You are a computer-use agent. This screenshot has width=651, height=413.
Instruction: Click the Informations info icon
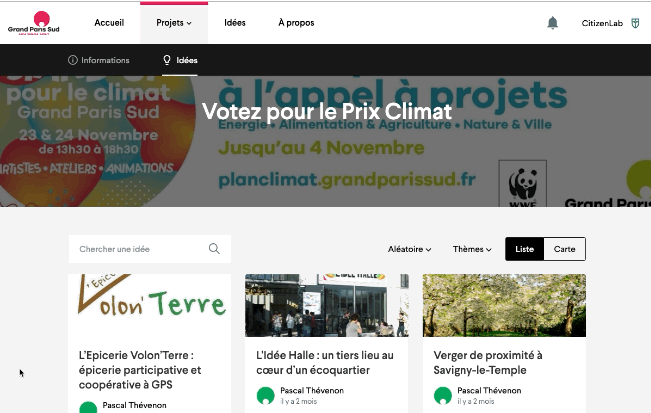tap(73, 60)
